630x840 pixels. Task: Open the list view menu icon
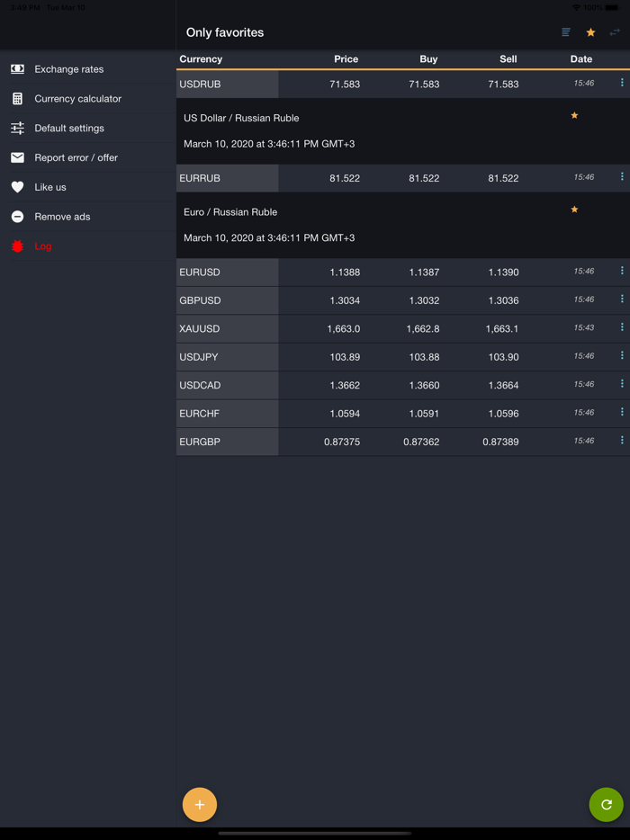pyautogui.click(x=565, y=31)
